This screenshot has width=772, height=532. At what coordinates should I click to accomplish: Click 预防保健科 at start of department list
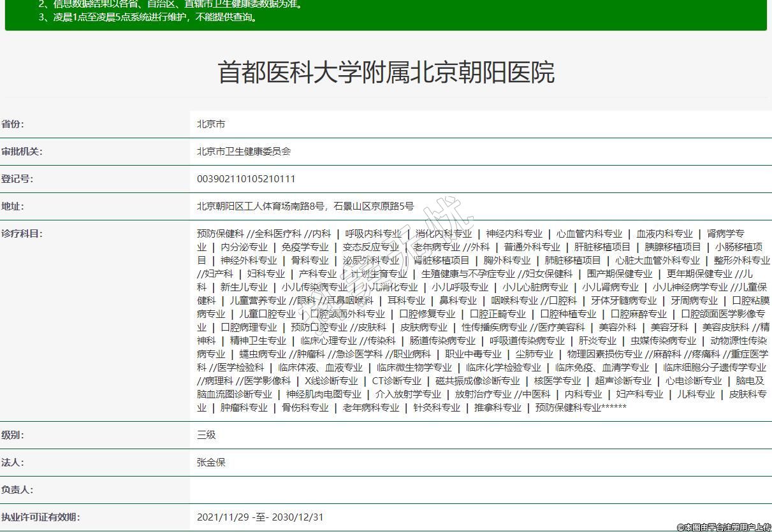click(x=220, y=234)
